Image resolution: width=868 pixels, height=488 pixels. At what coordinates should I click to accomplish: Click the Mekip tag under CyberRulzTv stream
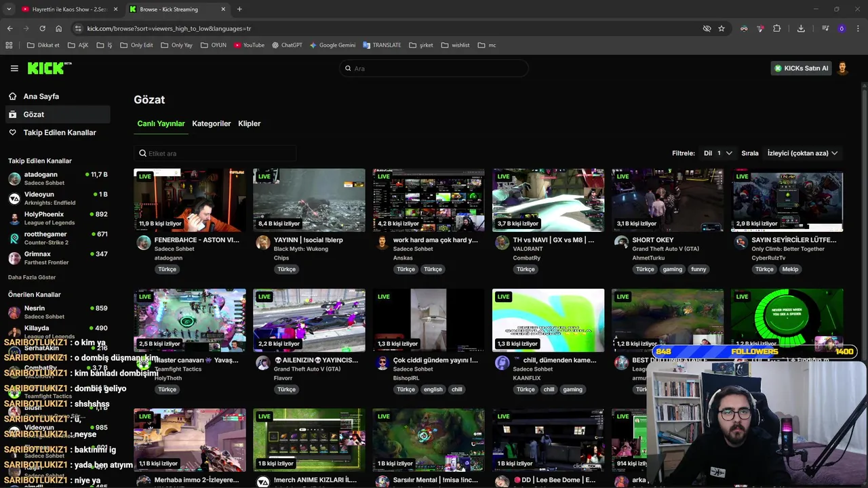click(x=790, y=269)
